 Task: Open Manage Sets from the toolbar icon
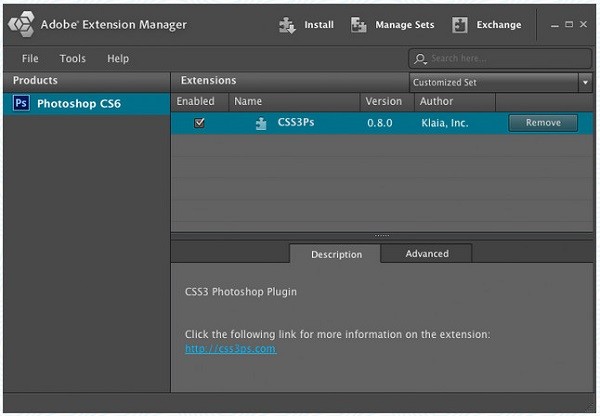359,25
